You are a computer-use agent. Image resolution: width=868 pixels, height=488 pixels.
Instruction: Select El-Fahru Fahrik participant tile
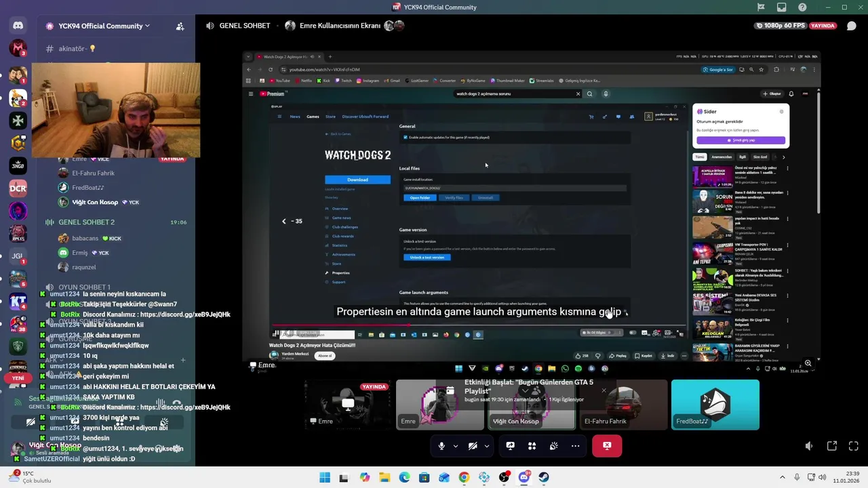(x=623, y=405)
